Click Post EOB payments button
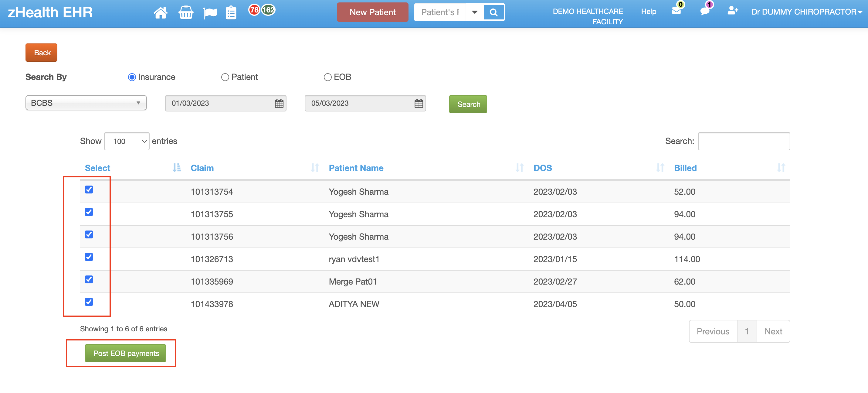868x393 pixels. point(125,353)
